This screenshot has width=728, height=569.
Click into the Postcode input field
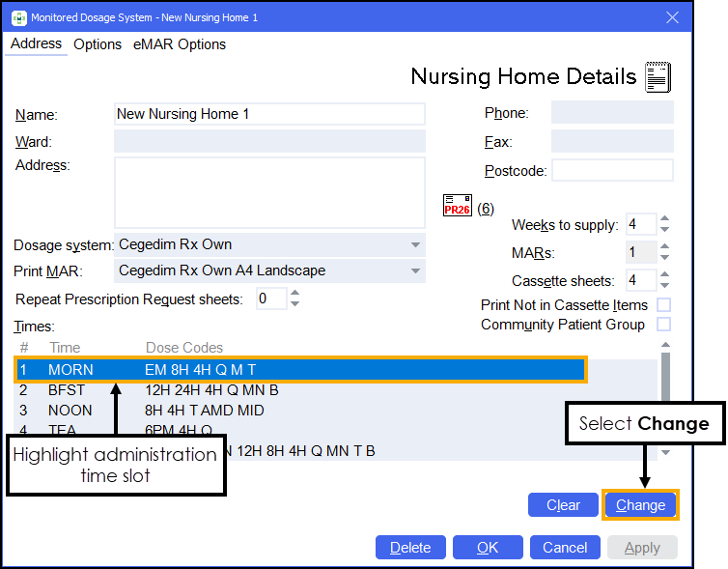coord(611,170)
